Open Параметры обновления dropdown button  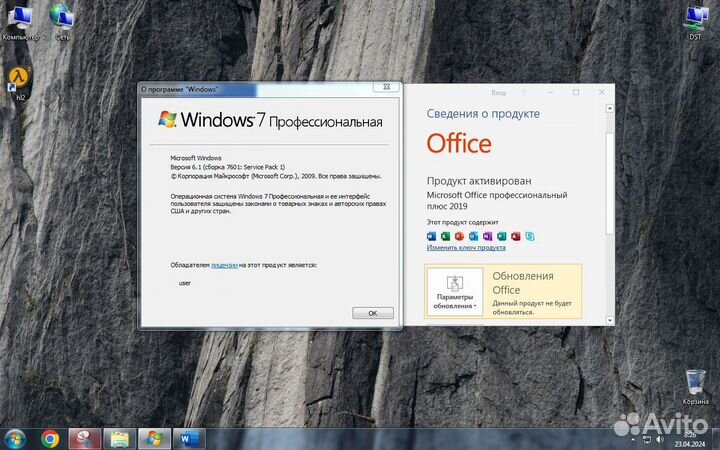[x=455, y=292]
